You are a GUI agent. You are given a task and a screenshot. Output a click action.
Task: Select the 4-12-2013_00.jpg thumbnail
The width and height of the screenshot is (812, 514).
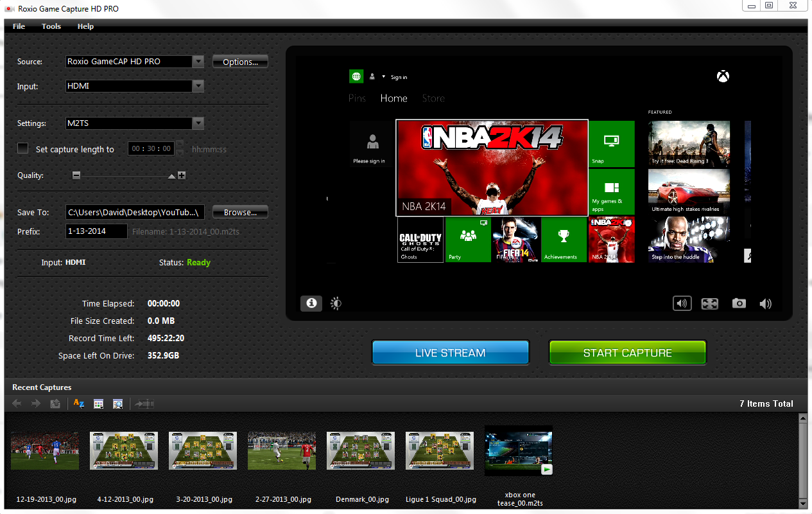[124, 450]
